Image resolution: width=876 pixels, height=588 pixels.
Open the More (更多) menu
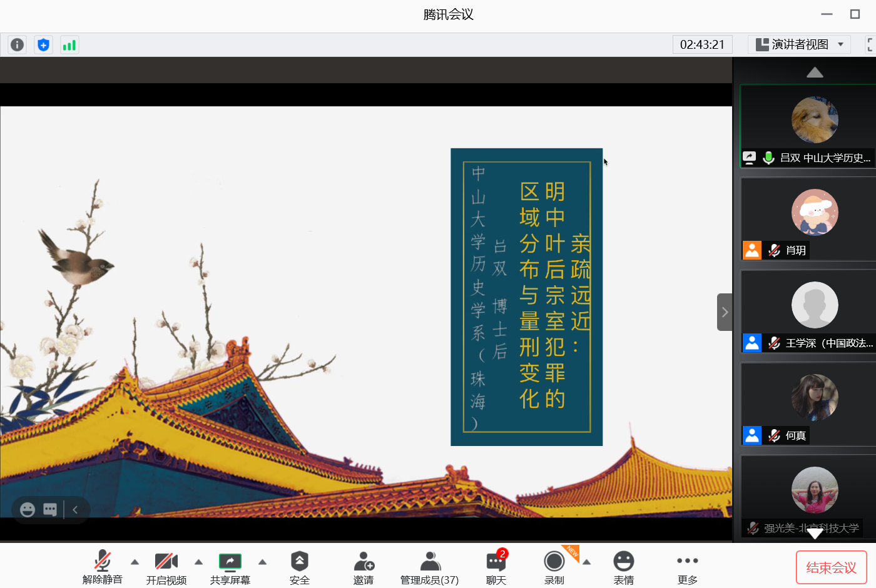click(x=687, y=567)
